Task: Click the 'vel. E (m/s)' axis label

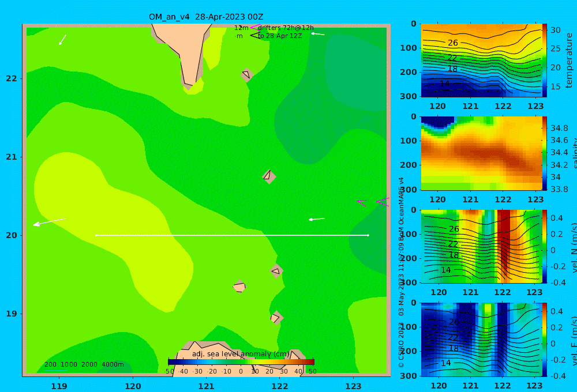Action: coord(574,341)
